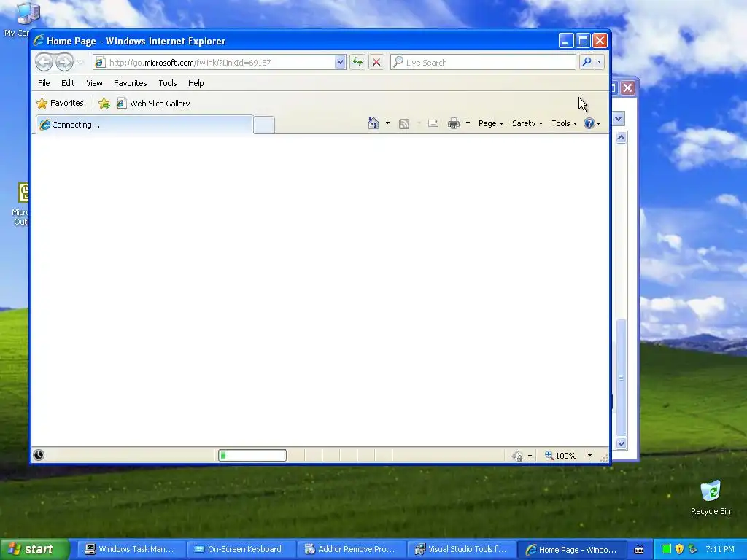Click the Refresh page icon
747x560 pixels.
pyautogui.click(x=357, y=63)
